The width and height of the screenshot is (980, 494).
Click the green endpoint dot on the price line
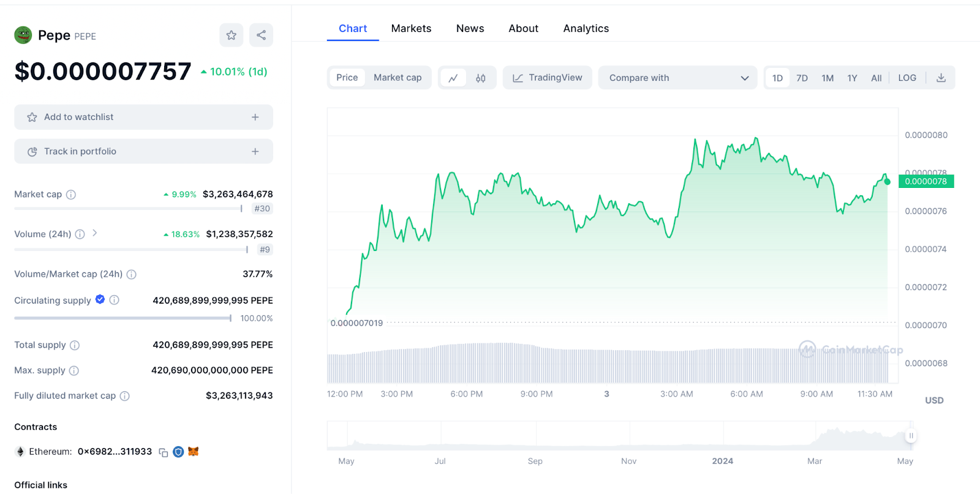point(887,182)
